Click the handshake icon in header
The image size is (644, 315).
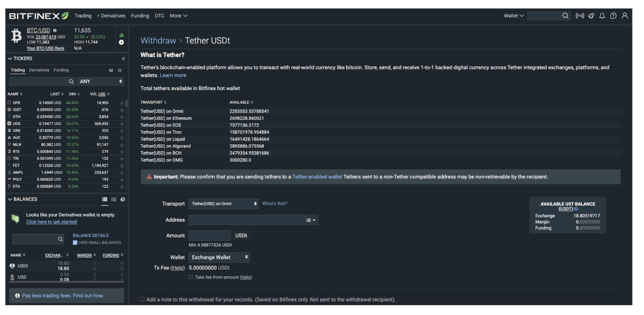591,16
